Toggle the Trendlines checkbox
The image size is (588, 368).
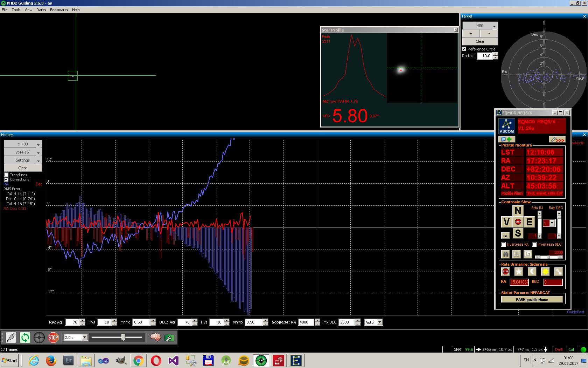coord(6,175)
